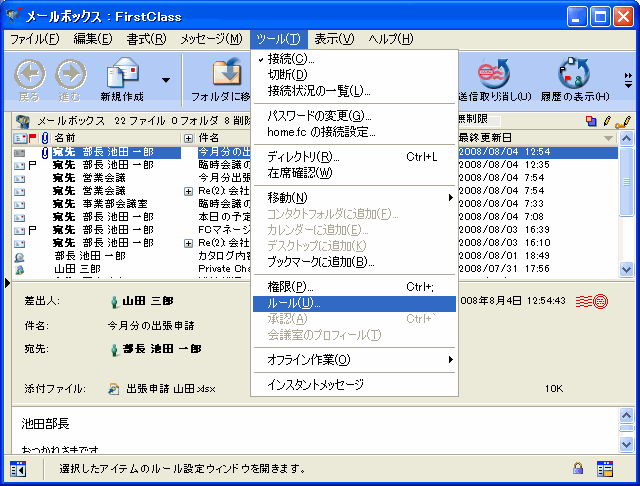640x486 pixels.
Task: Click the 新規作成 (New) toolbar icon
Action: 123,75
